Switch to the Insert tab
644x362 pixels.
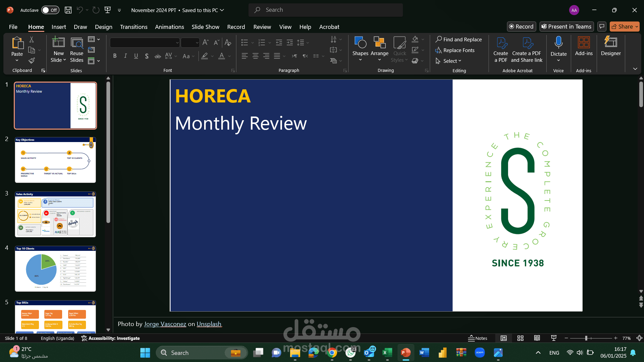pyautogui.click(x=59, y=27)
